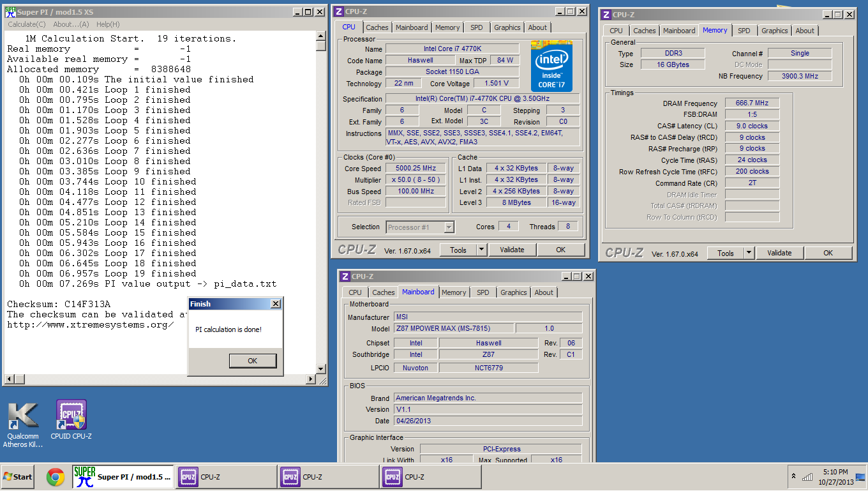868x491 pixels.
Task: Select the second CPU-Z taskbar button
Action: click(x=329, y=477)
